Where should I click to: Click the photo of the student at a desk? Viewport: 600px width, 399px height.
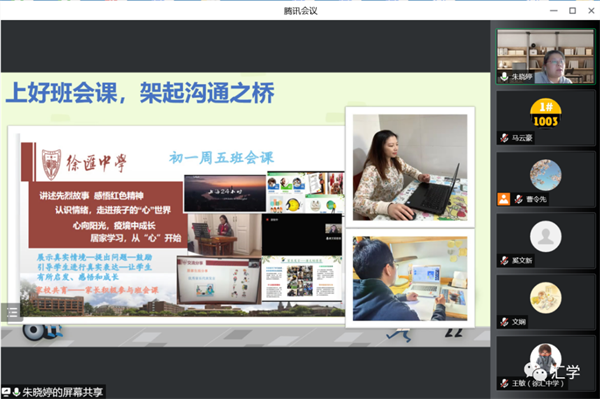pos(410,278)
